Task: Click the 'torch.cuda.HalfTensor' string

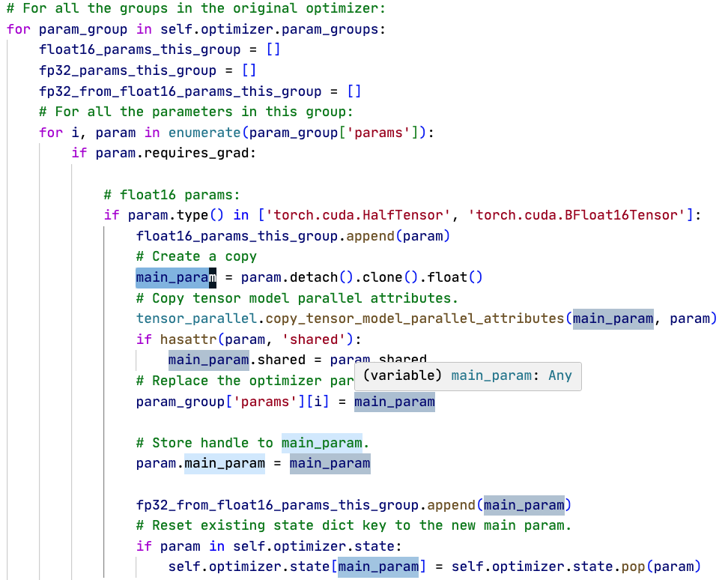Action: pyautogui.click(x=358, y=216)
